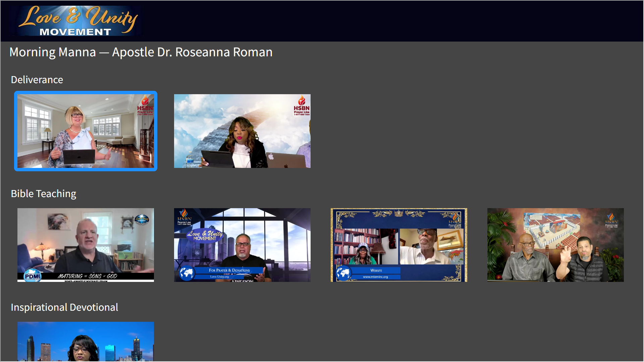Click the Inspirational Devotional category heading

(x=64, y=307)
